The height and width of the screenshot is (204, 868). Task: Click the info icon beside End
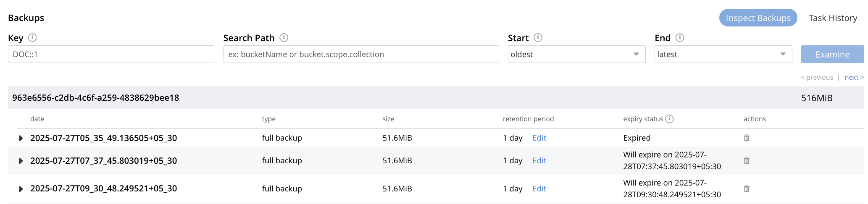pos(680,38)
